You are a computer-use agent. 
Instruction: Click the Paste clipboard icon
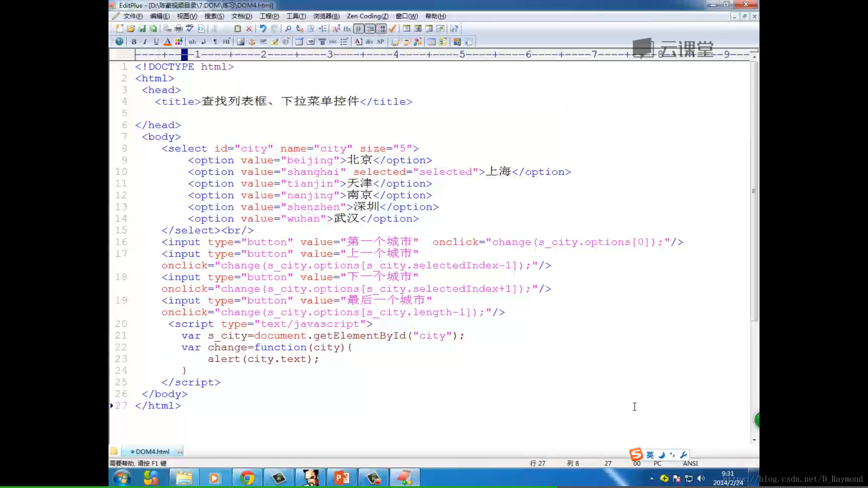[237, 28]
